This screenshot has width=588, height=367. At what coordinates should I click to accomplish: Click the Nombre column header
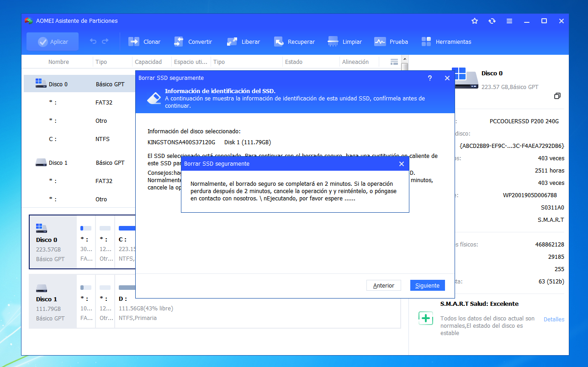[58, 62]
